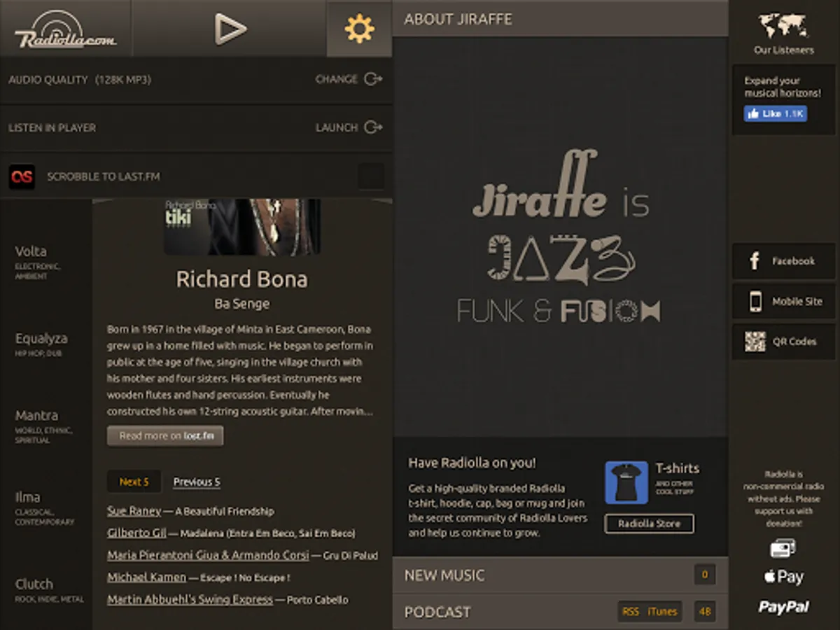The height and width of the screenshot is (630, 840).
Task: Click the A Beautiful Friendship track text
Action: [225, 512]
